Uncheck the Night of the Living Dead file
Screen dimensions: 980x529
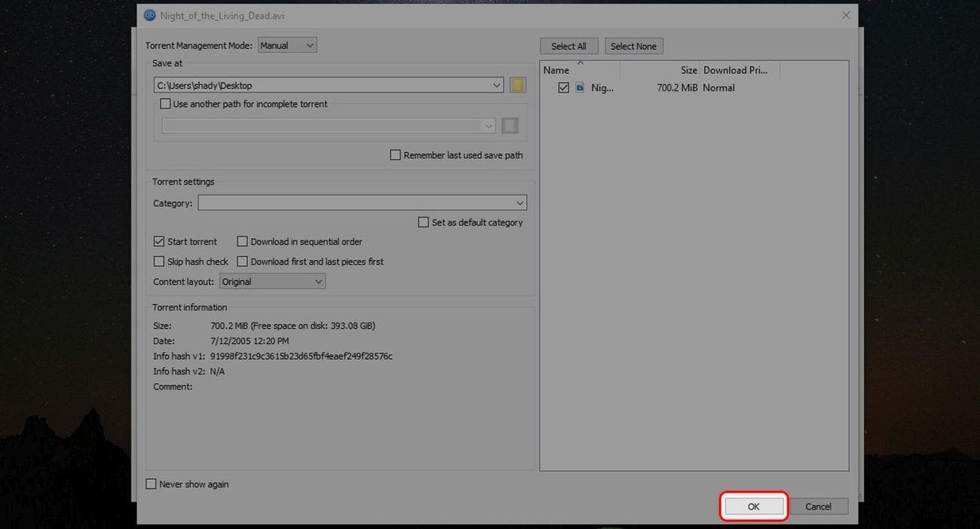(563, 88)
